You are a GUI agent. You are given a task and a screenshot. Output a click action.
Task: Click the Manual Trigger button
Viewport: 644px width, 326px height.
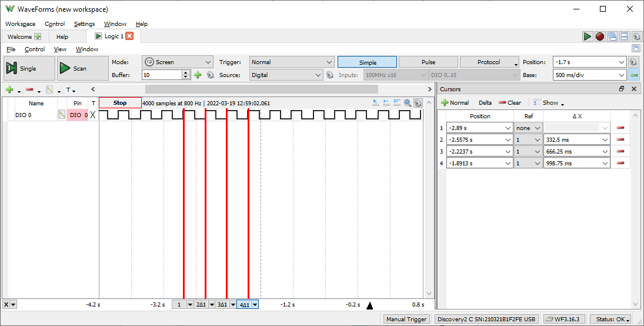pos(406,319)
